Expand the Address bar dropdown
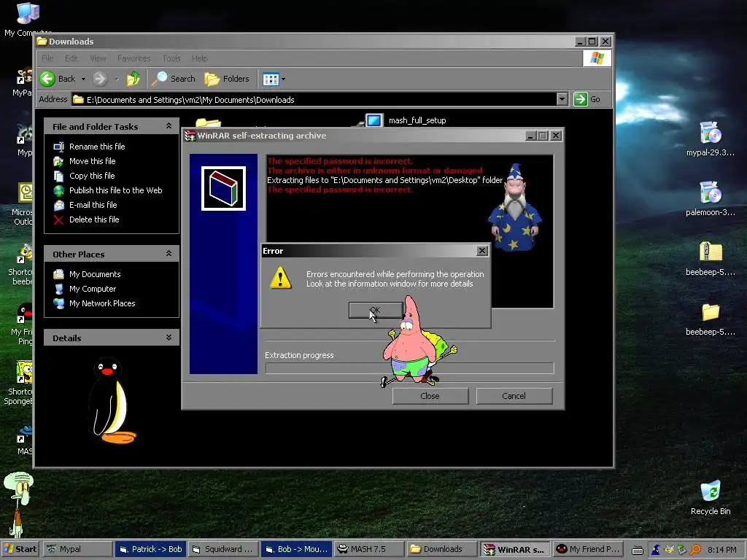This screenshot has height=560, width=747. point(562,99)
